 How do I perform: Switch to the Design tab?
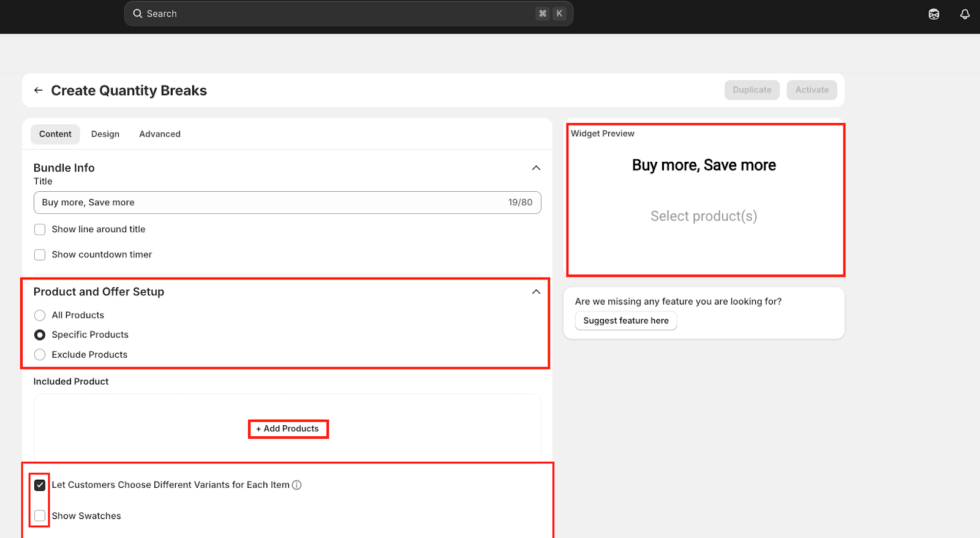click(x=105, y=134)
